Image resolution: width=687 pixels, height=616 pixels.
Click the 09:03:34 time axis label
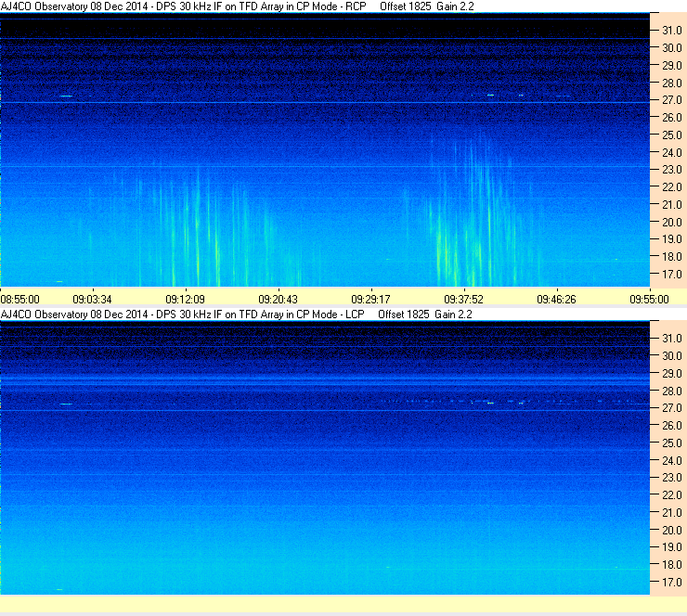[x=92, y=300]
